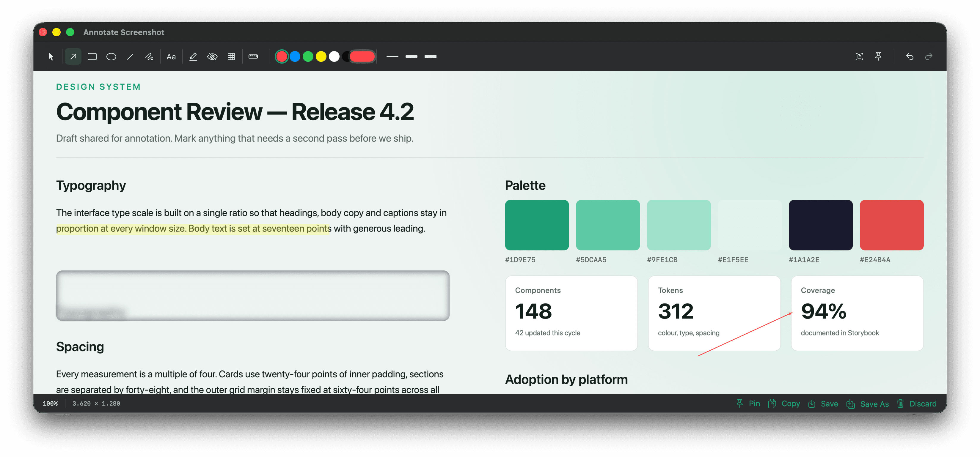
Task: Select the Aa text tool
Action: tap(171, 57)
